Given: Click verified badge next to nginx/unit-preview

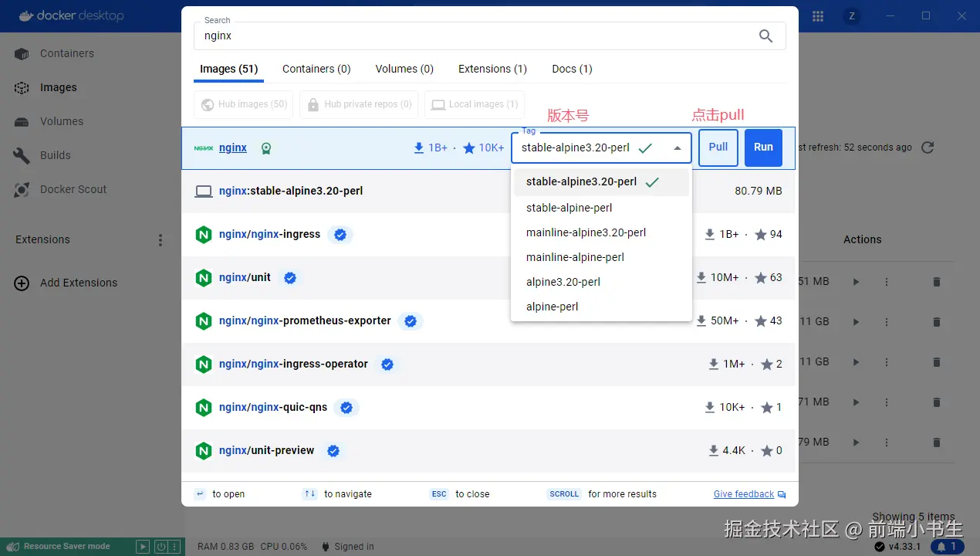Looking at the screenshot, I should coord(333,451).
